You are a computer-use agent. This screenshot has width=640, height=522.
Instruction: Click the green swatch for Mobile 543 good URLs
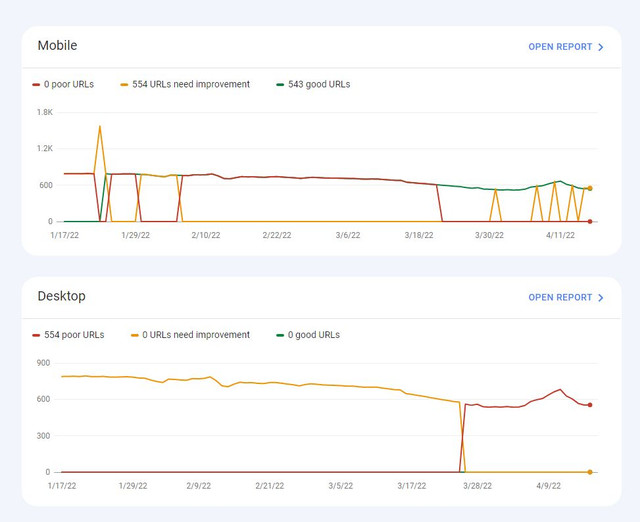pyautogui.click(x=280, y=85)
